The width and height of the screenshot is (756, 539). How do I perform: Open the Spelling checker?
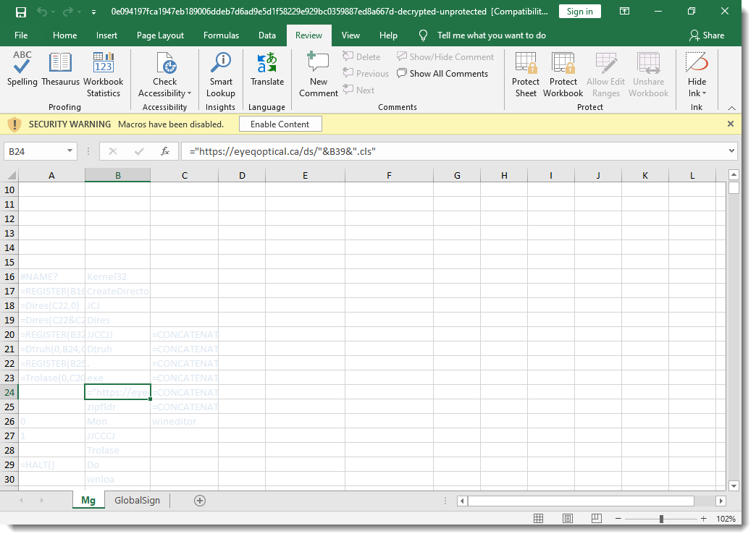[22, 70]
